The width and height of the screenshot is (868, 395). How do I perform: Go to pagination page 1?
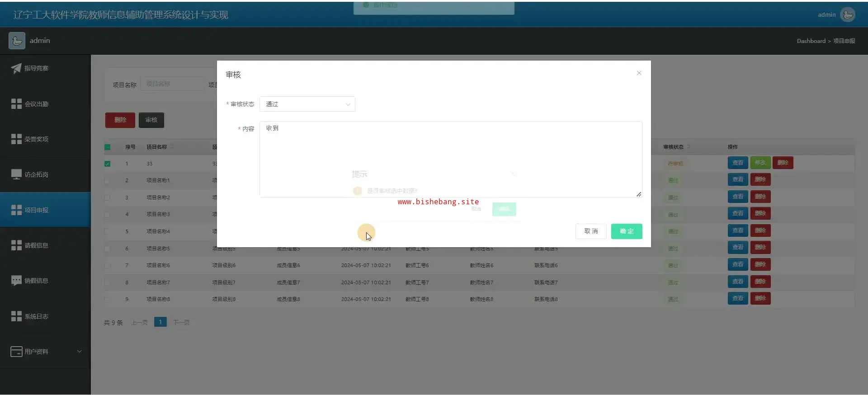[x=160, y=322]
